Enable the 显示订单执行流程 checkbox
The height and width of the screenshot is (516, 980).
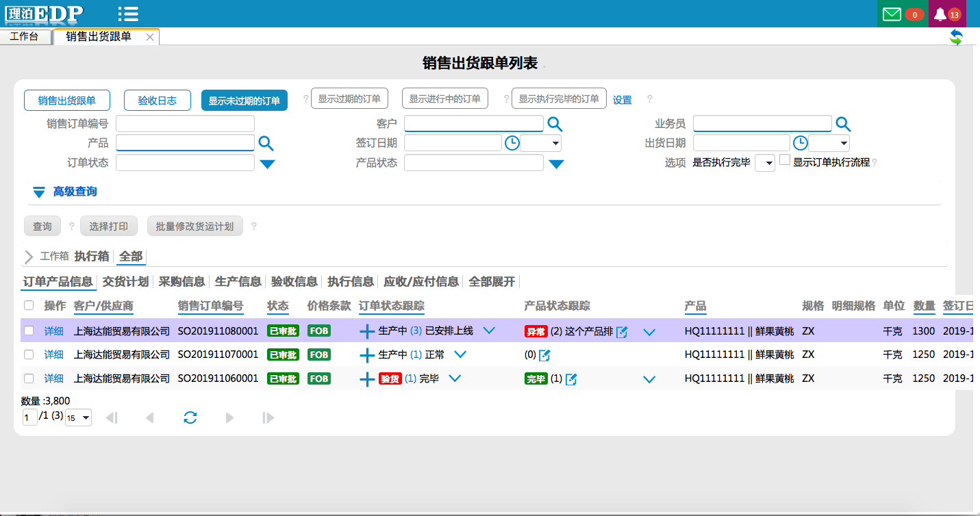tap(785, 160)
